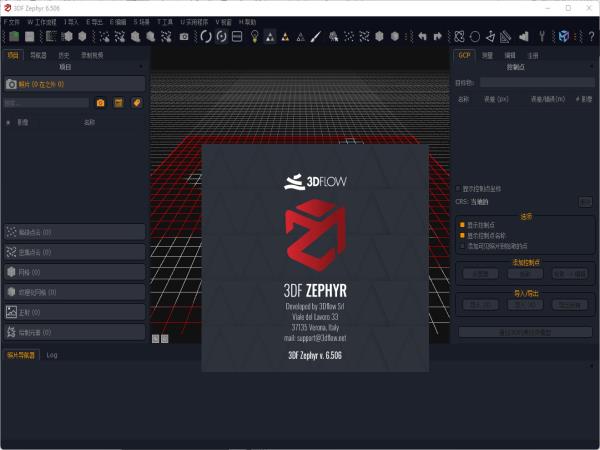Click the Undo arrow icon
The width and height of the screenshot is (600, 450).
coord(422,36)
